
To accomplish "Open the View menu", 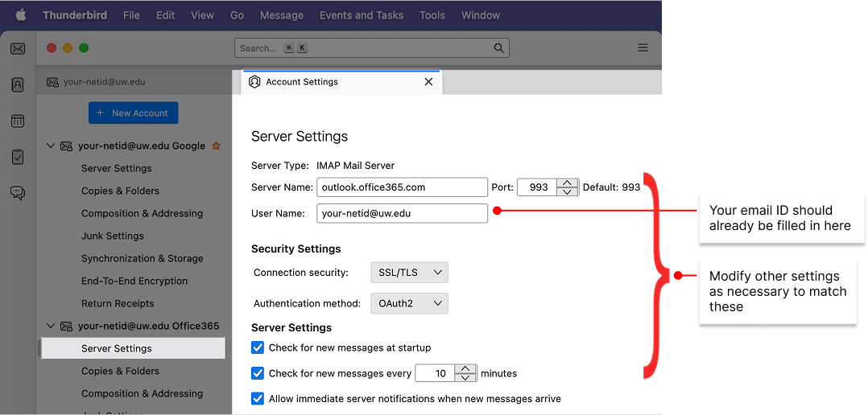I will click(203, 15).
